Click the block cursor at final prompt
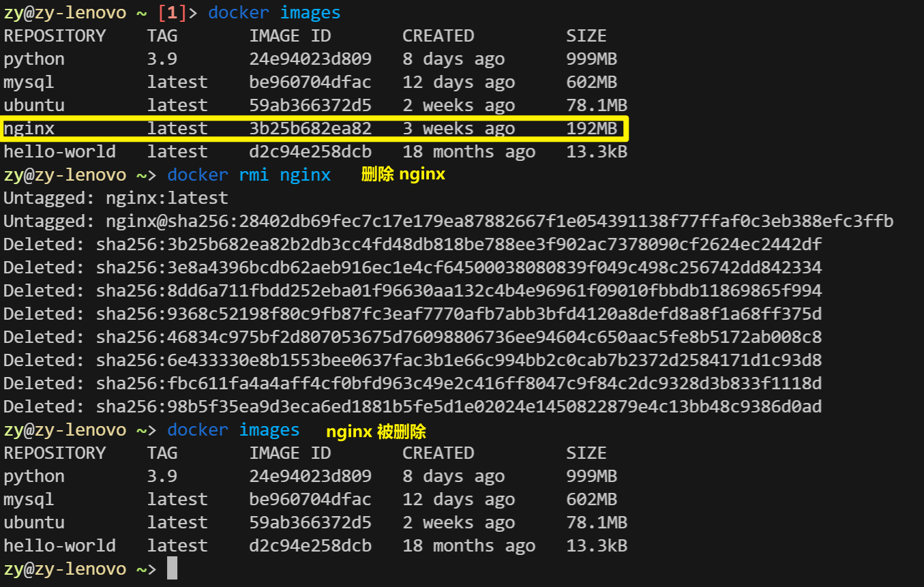This screenshot has width=924, height=587. (x=172, y=569)
